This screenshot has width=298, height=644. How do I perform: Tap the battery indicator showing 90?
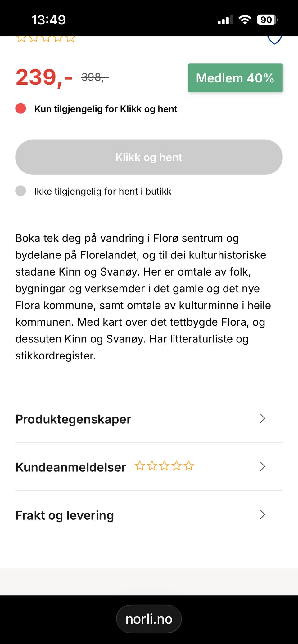point(267,20)
